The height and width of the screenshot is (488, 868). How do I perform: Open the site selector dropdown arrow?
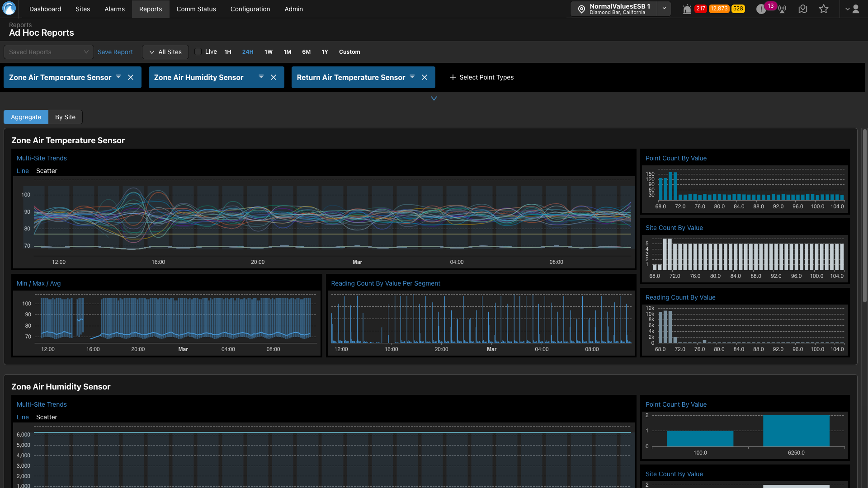pos(664,9)
